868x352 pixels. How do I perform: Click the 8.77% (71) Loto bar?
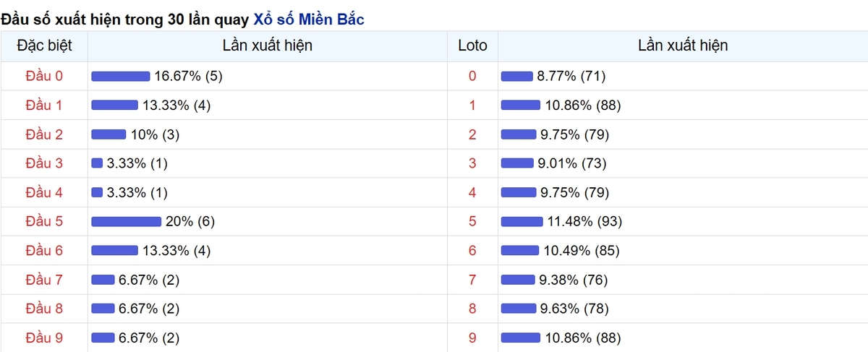[516, 76]
